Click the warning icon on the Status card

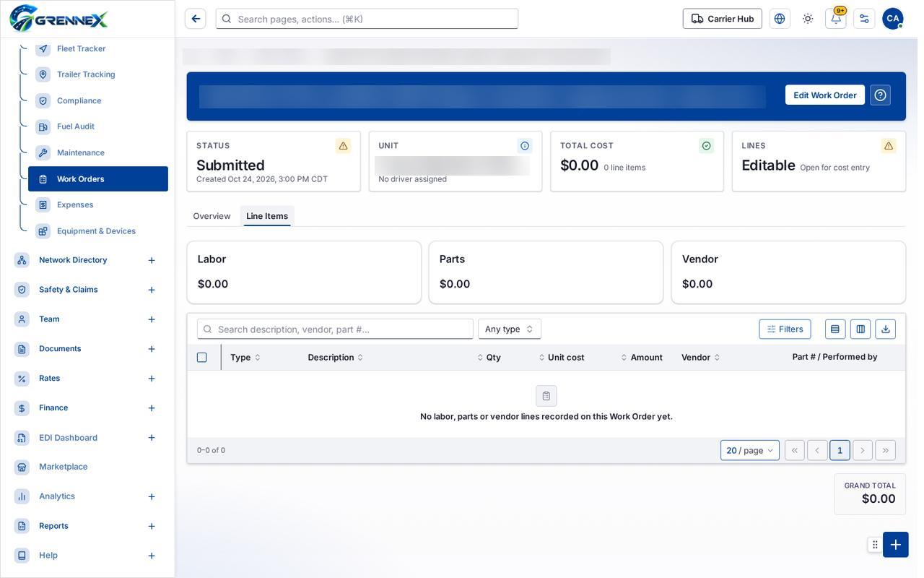344,146
